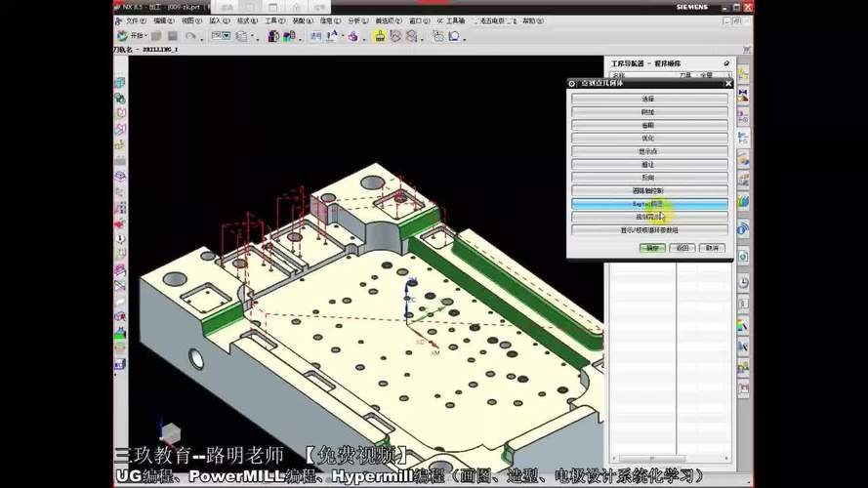The width and height of the screenshot is (868, 488).
Task: Open the 工具(T) menu
Action: click(274, 21)
